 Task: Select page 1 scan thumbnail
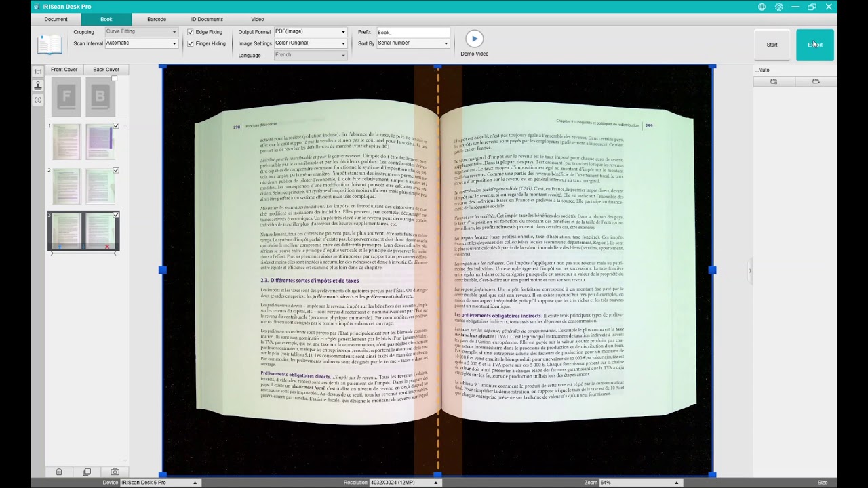tap(83, 142)
